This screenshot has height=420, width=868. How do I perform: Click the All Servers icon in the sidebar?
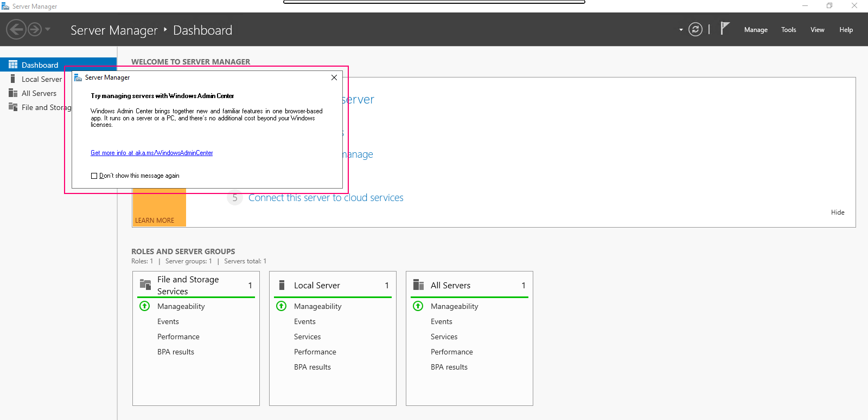pos(13,93)
